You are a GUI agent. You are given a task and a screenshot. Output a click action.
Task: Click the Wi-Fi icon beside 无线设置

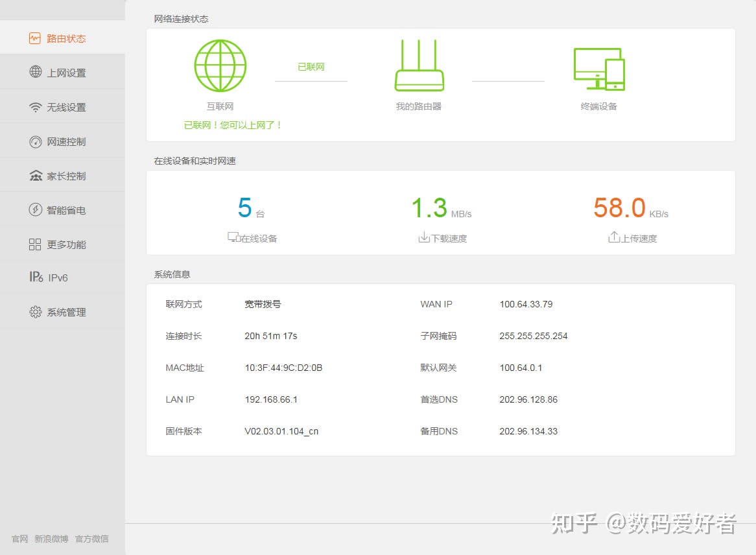point(36,107)
